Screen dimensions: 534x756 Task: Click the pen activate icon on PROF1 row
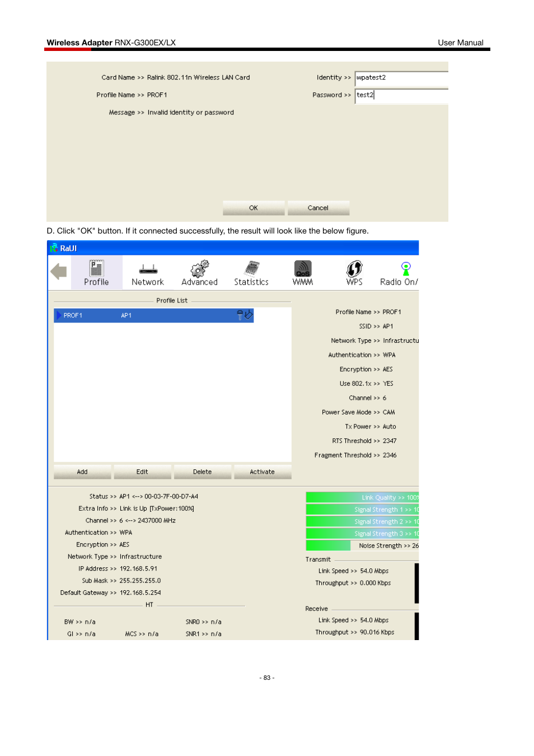point(248,315)
